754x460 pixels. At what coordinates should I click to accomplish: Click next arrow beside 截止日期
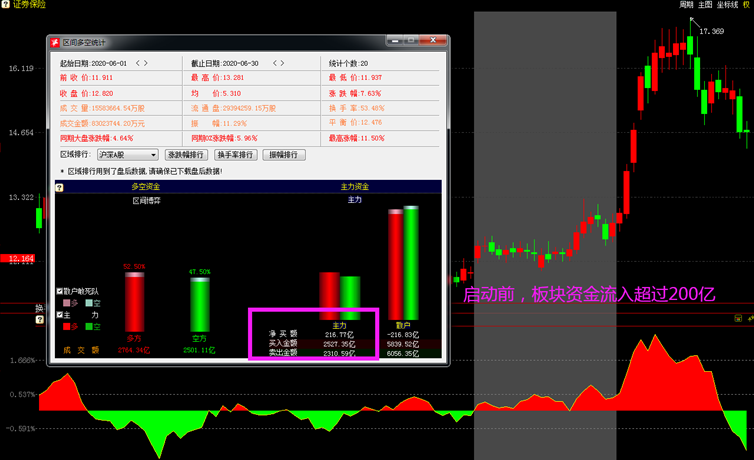pyautogui.click(x=283, y=63)
